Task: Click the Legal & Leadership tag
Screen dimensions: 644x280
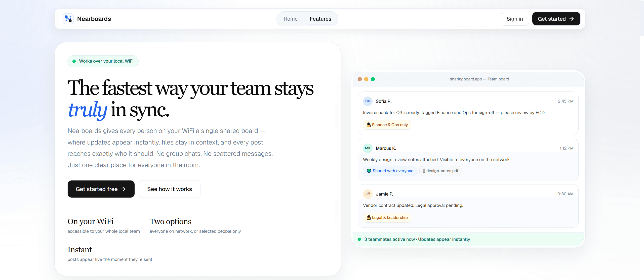Action: (x=387, y=218)
